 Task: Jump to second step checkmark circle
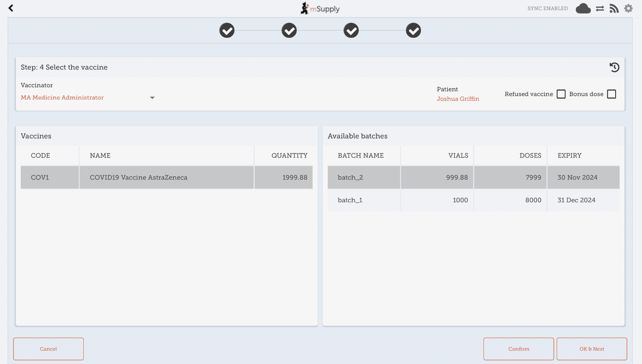(289, 30)
